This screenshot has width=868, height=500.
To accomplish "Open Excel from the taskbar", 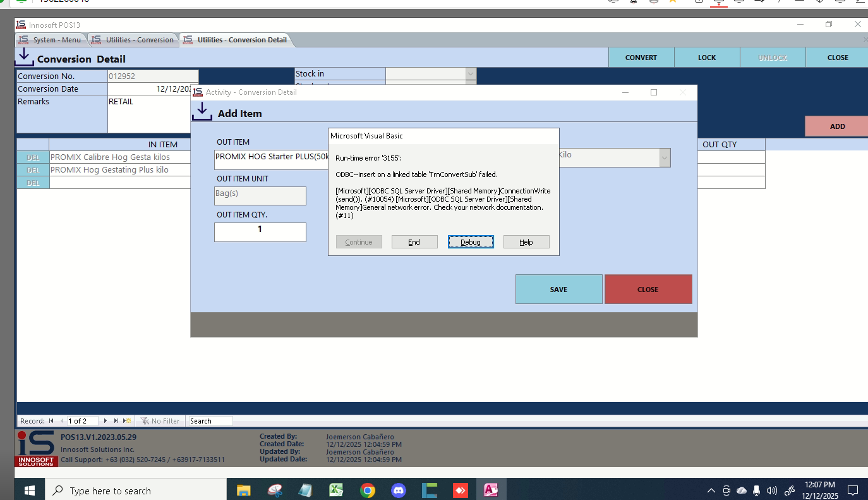I will point(336,490).
